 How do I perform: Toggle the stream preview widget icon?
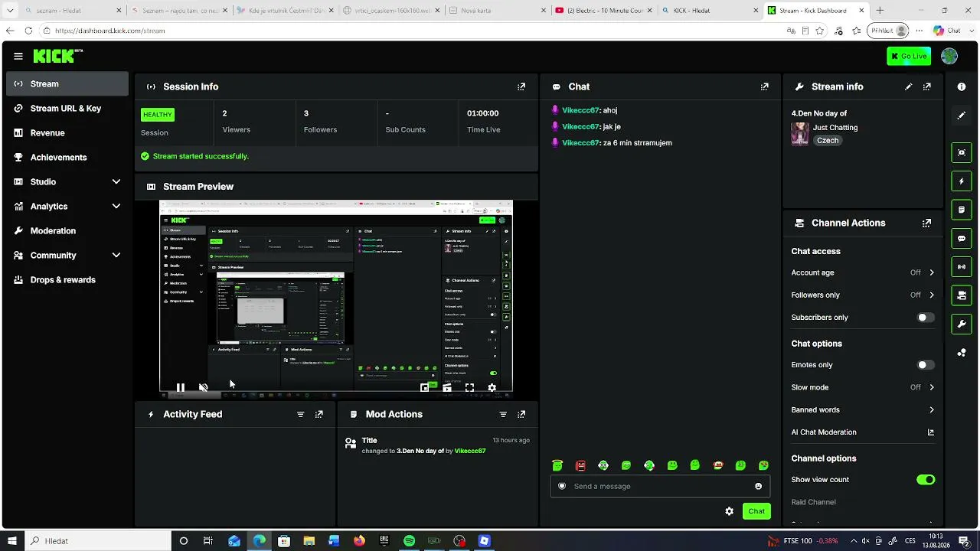(962, 152)
